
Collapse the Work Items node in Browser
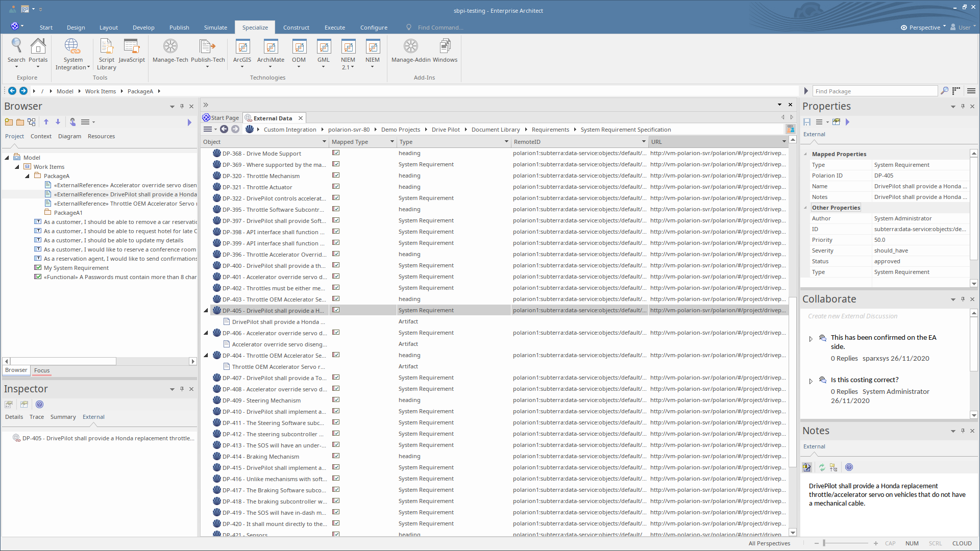pos(17,167)
